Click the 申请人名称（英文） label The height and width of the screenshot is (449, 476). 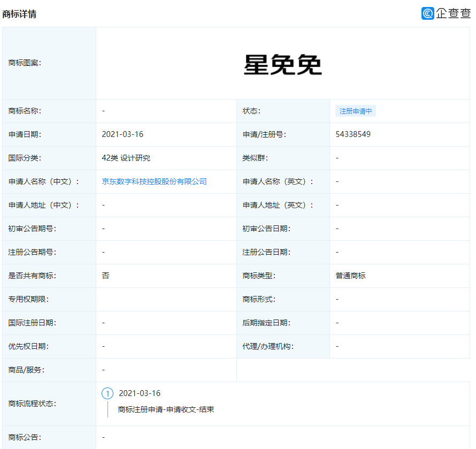coord(278,181)
